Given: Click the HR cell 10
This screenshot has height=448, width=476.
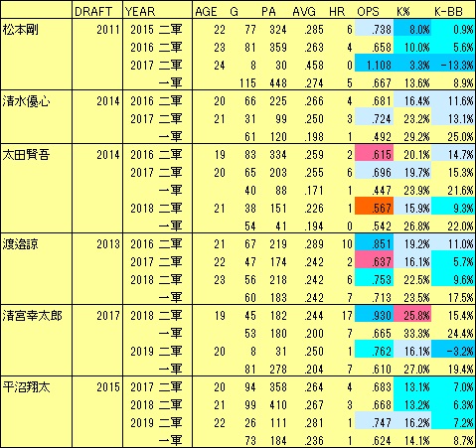Looking at the screenshot, I should 347,244.
